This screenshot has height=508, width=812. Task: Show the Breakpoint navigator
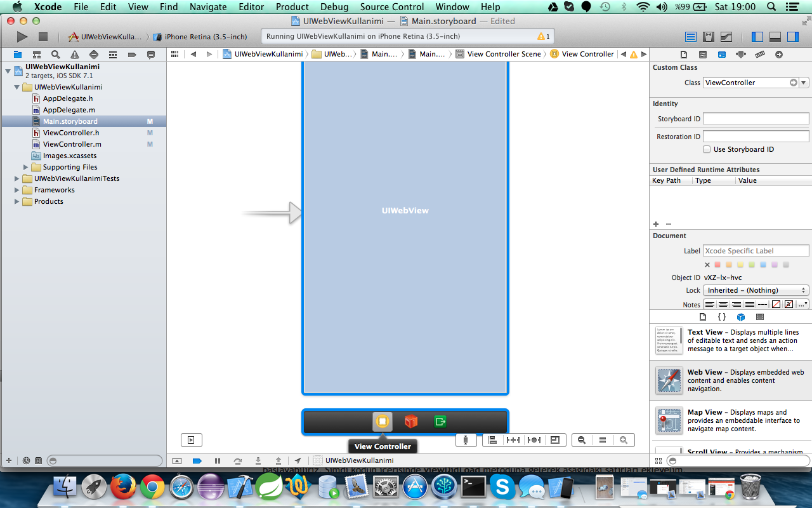click(x=132, y=55)
